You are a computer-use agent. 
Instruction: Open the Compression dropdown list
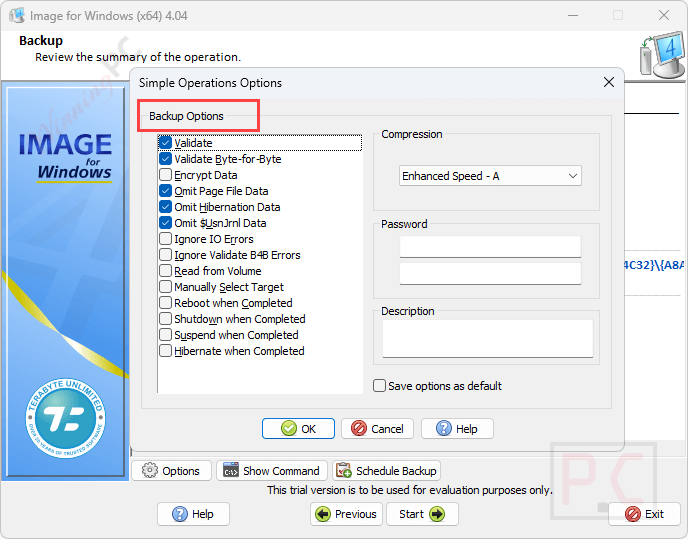tap(490, 176)
